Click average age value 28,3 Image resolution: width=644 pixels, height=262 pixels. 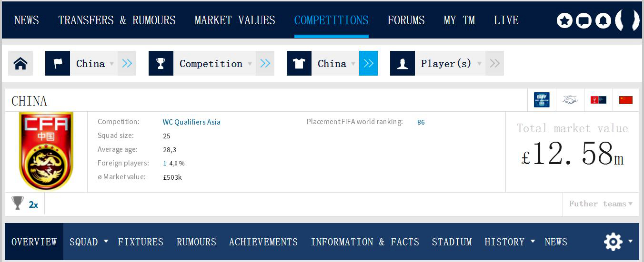click(x=170, y=150)
